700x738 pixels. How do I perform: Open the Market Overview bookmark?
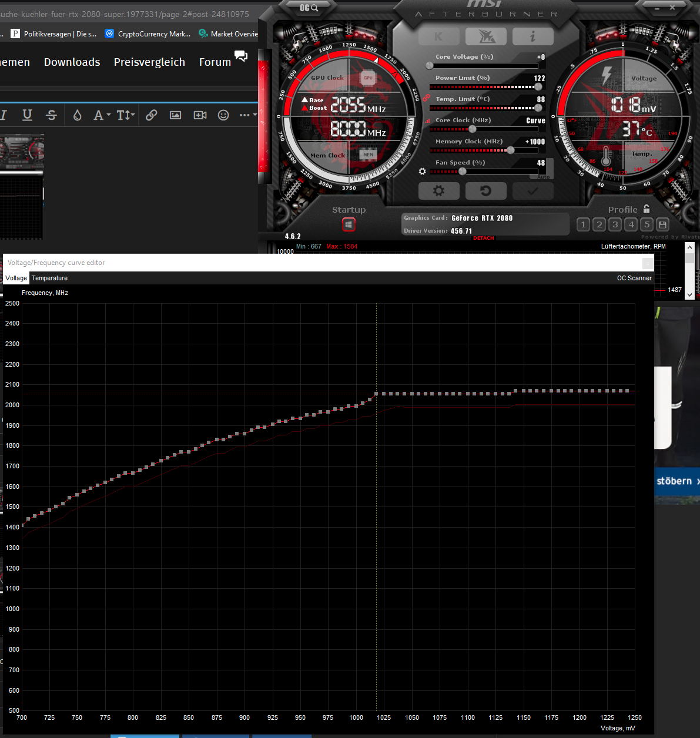click(229, 34)
